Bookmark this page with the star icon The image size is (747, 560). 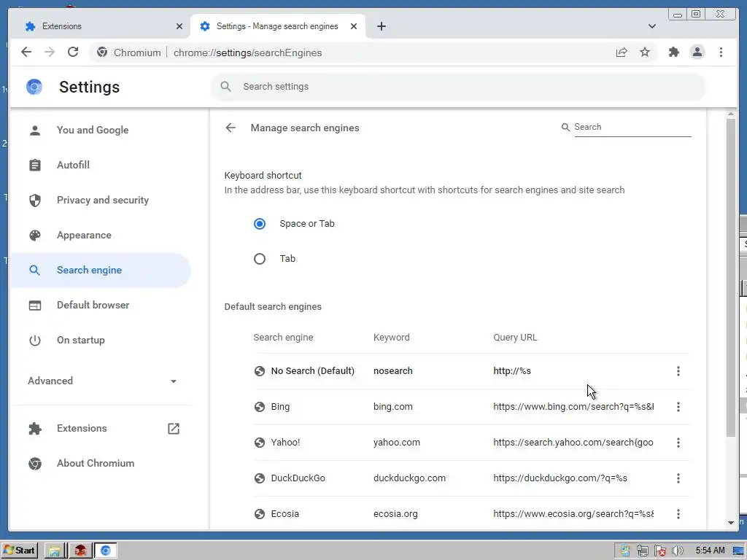645,52
